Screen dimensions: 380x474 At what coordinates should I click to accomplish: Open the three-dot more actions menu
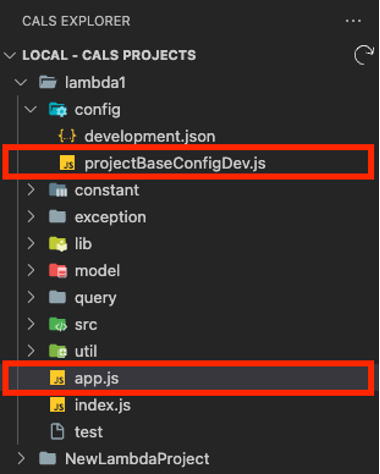click(x=353, y=21)
